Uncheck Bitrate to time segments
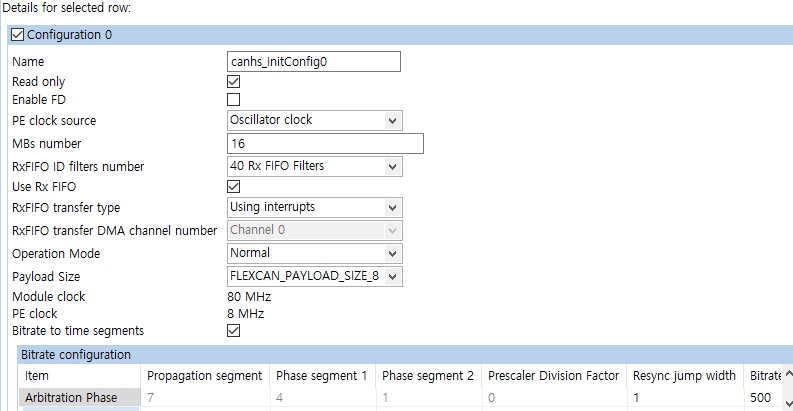The height and width of the screenshot is (411, 793). [x=234, y=330]
